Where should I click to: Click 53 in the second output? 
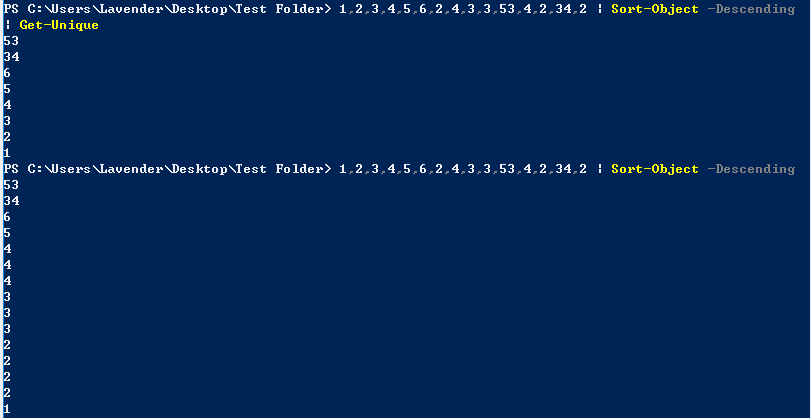pos(11,185)
